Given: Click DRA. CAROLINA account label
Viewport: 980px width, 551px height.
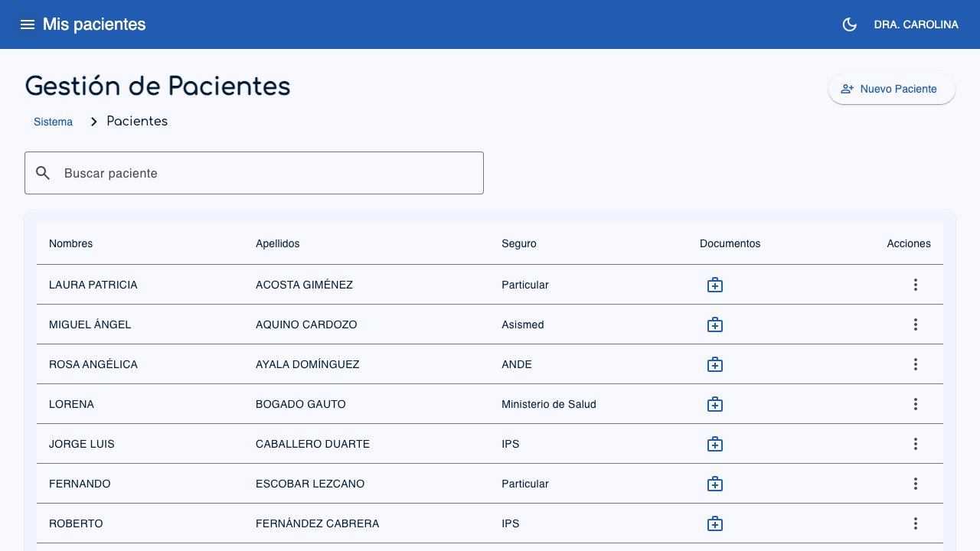Looking at the screenshot, I should point(916,24).
